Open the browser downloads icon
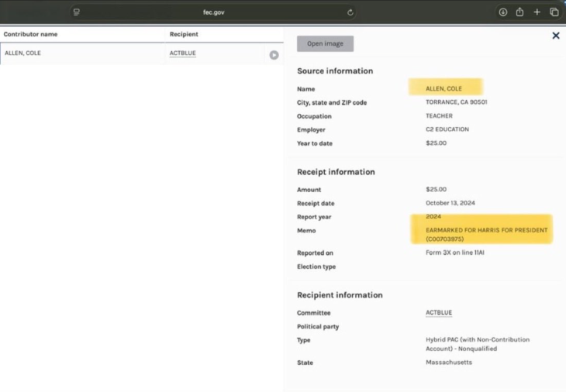Viewport: 566px width, 392px height. (502, 12)
